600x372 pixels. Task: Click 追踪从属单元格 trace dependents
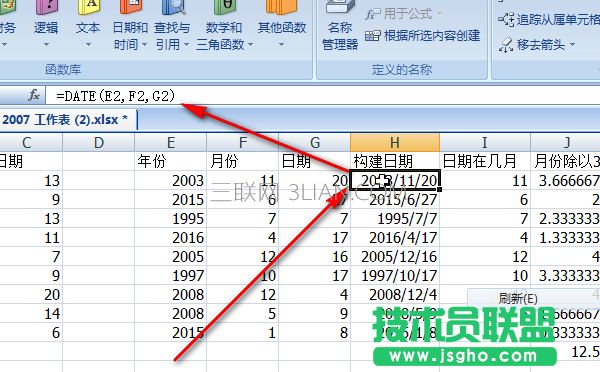(x=549, y=19)
